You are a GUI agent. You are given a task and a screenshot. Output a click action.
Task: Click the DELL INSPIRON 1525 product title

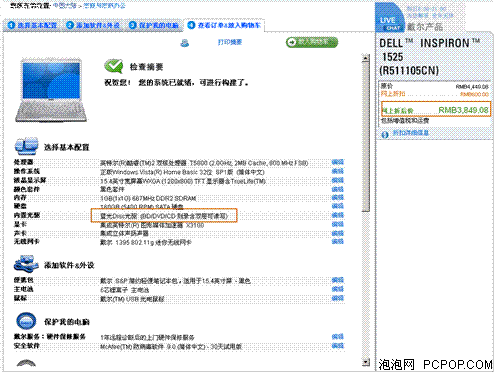click(430, 57)
